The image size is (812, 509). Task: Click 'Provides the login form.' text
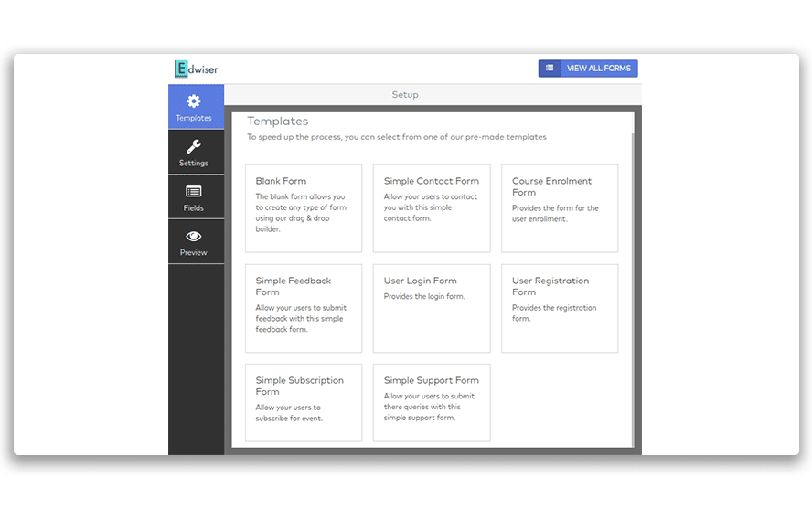pyautogui.click(x=424, y=296)
